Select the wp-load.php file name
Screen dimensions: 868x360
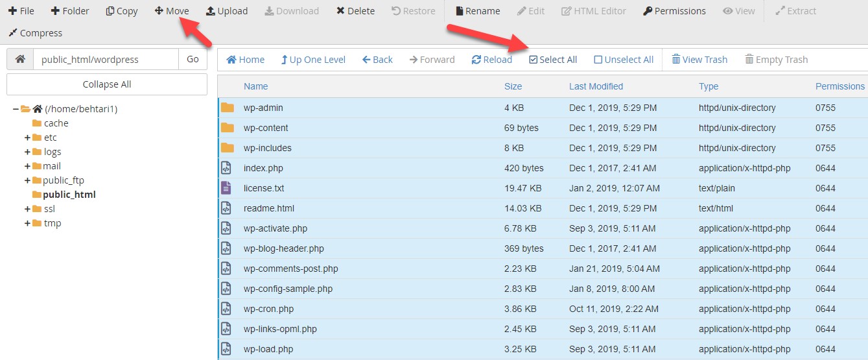268,349
